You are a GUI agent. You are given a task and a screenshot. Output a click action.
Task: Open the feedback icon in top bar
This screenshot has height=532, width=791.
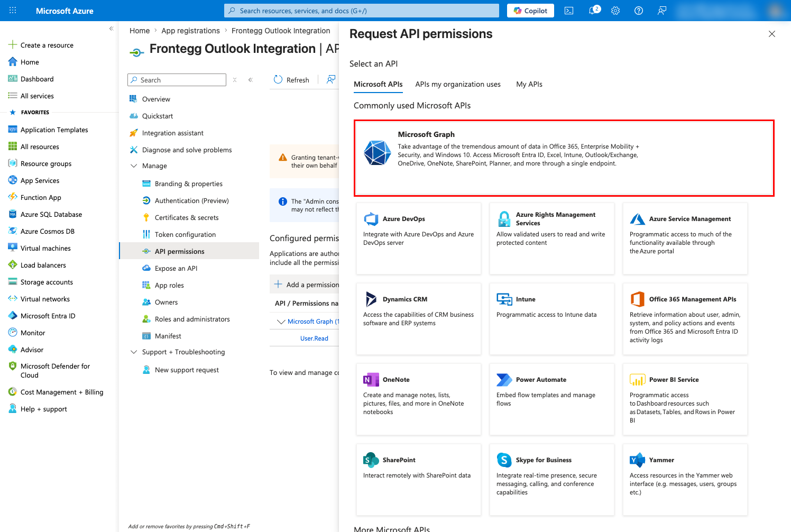(662, 11)
